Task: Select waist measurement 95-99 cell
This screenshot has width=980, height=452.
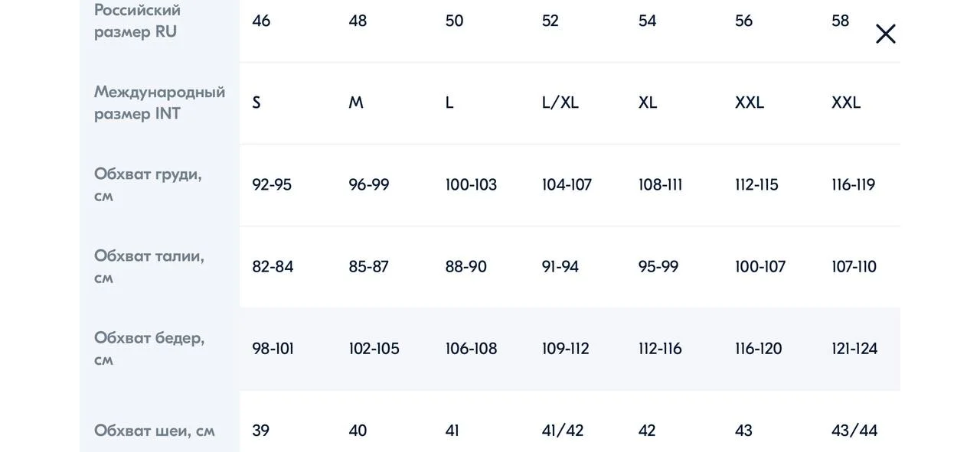Action: click(658, 267)
